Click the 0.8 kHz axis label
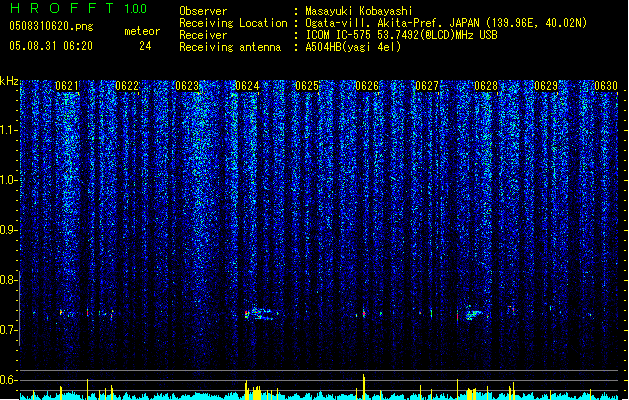Viewport: 629px width, 400px height. [x=9, y=280]
